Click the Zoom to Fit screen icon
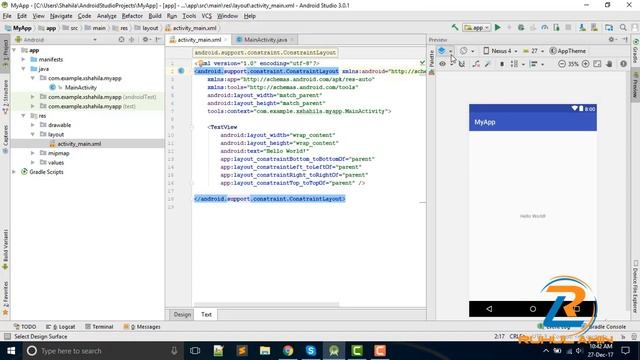Image resolution: width=640 pixels, height=360 pixels. [x=597, y=64]
